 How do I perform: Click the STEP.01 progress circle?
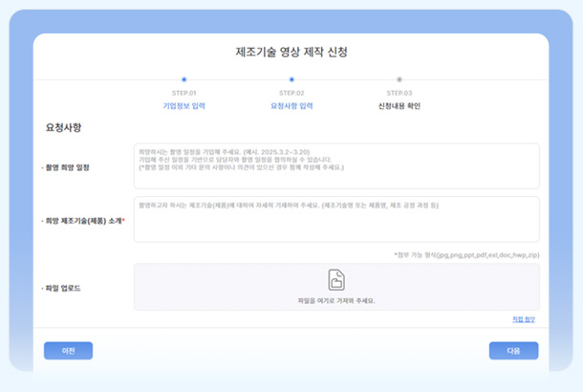tap(184, 79)
